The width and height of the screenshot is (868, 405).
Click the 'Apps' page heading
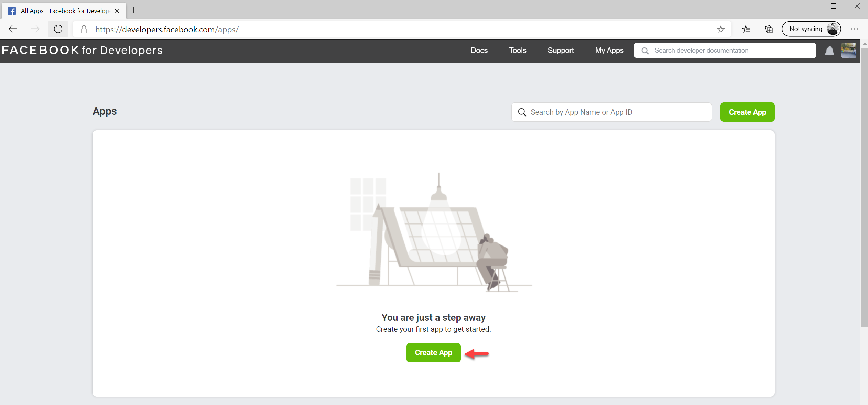click(x=105, y=111)
